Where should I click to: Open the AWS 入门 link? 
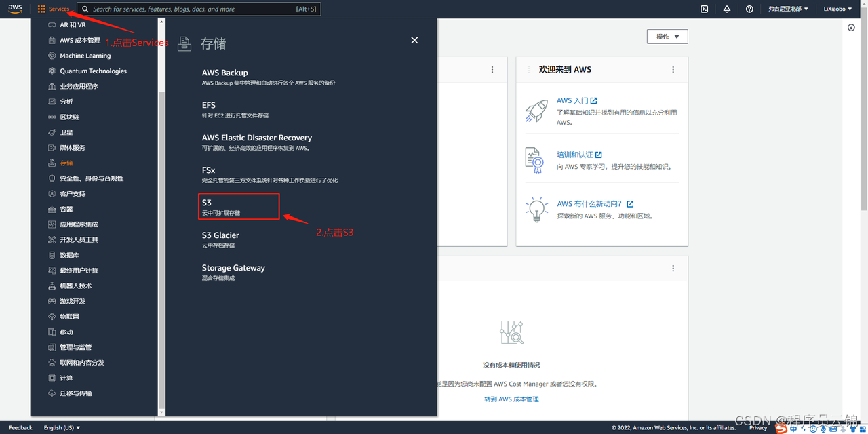click(576, 100)
